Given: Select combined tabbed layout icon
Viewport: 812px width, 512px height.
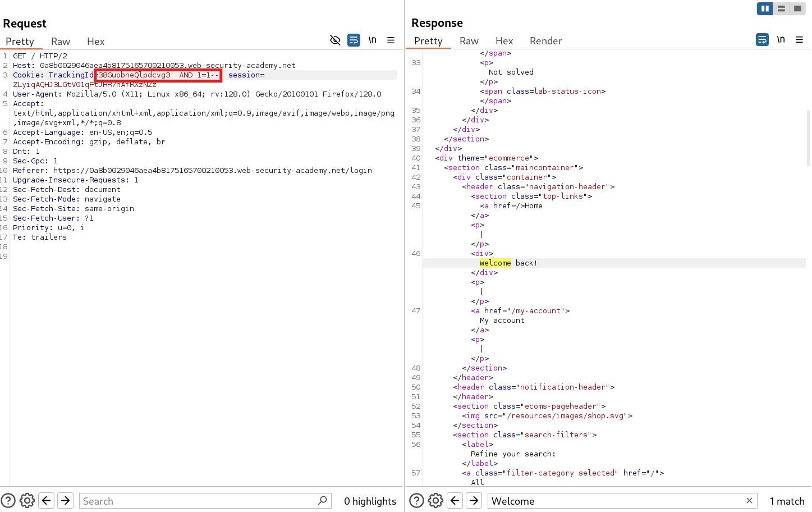Looking at the screenshot, I should [x=797, y=8].
